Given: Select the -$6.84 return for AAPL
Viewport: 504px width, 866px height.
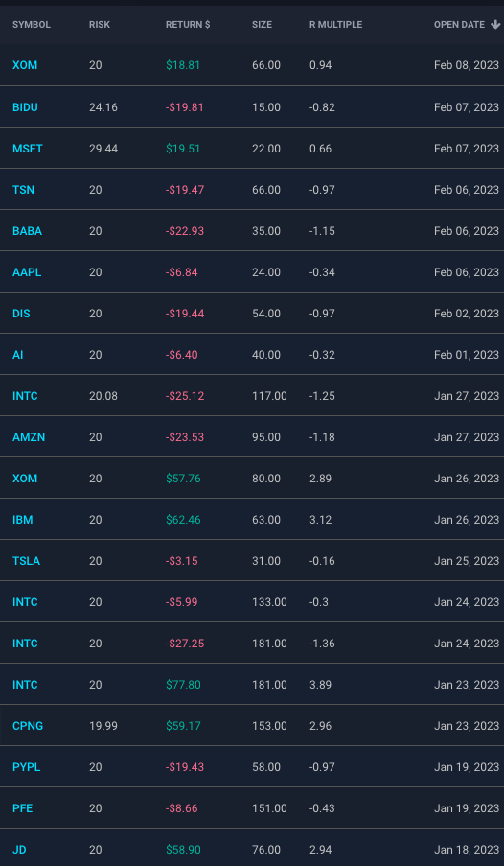Looking at the screenshot, I should tap(182, 272).
